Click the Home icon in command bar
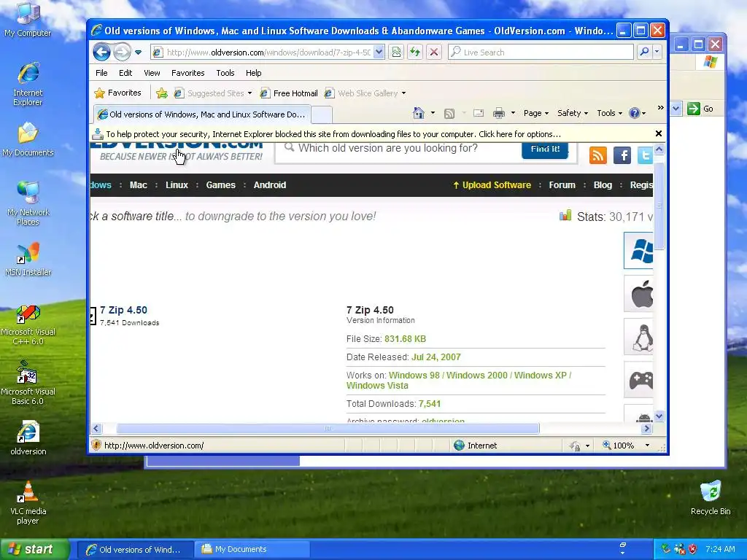This screenshot has width=747, height=560. click(419, 113)
